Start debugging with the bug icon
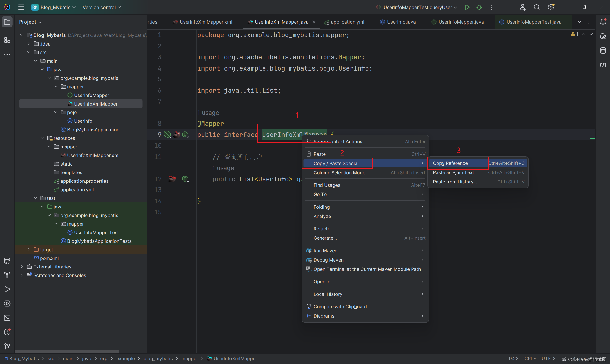610x364 pixels. [x=479, y=7]
